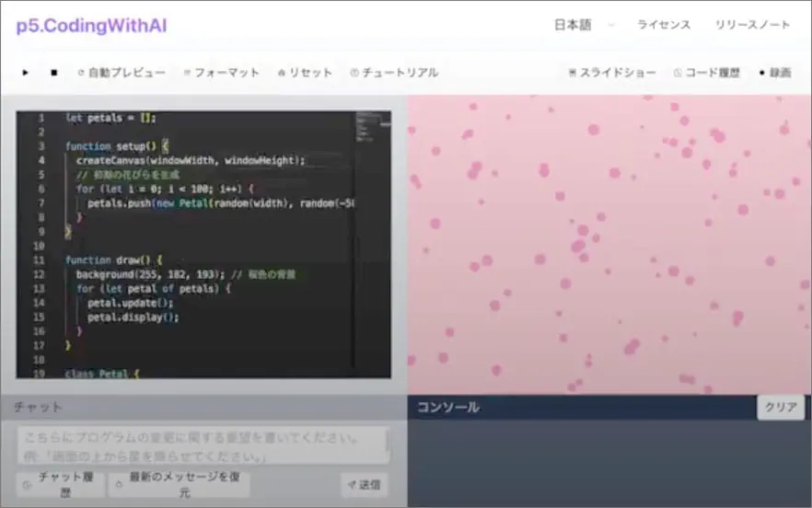Toggle 録画 screen recording
Screen dimensions: 812x508
click(774, 73)
